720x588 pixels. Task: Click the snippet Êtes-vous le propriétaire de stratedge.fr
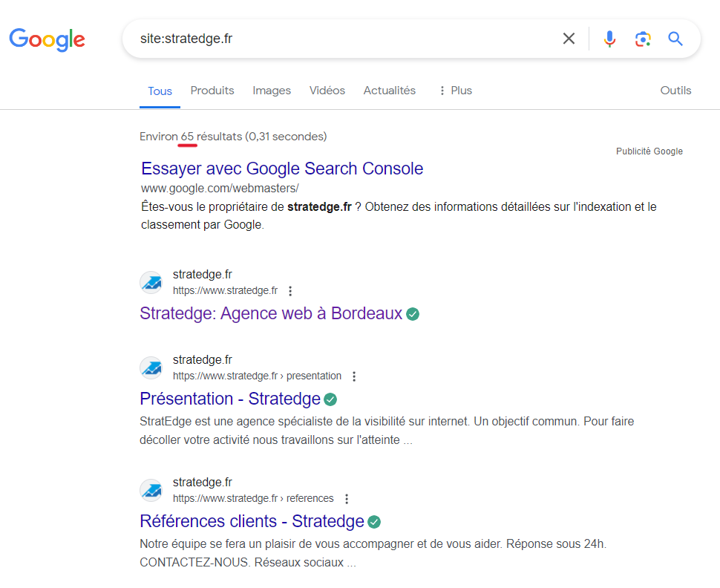point(399,216)
